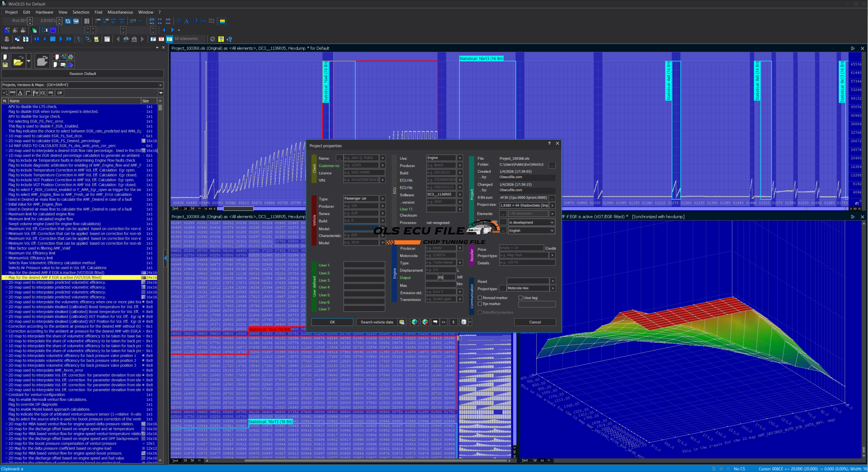Open the Miscellaneous menu
The height and width of the screenshot is (472, 868).
(x=120, y=12)
